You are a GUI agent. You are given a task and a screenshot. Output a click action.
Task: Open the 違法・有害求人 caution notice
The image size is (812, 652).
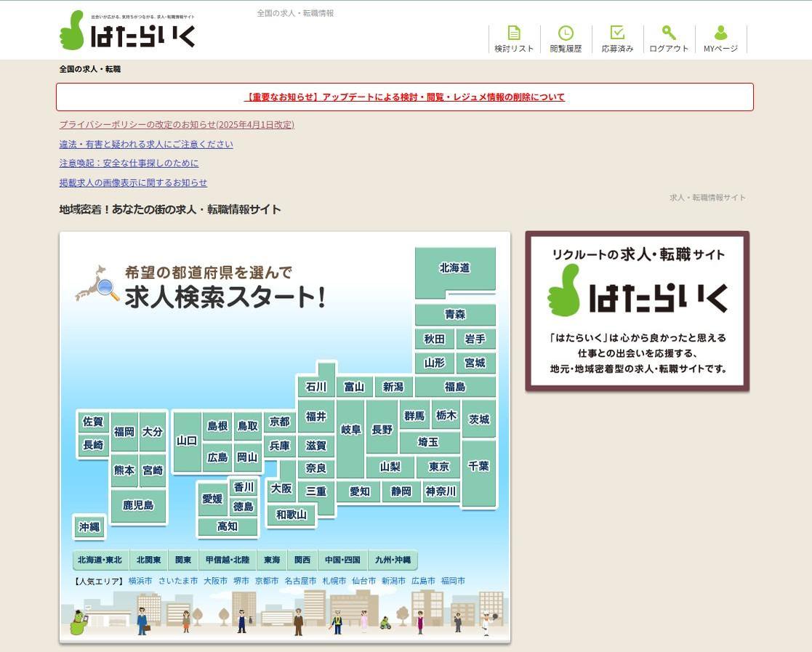(145, 144)
